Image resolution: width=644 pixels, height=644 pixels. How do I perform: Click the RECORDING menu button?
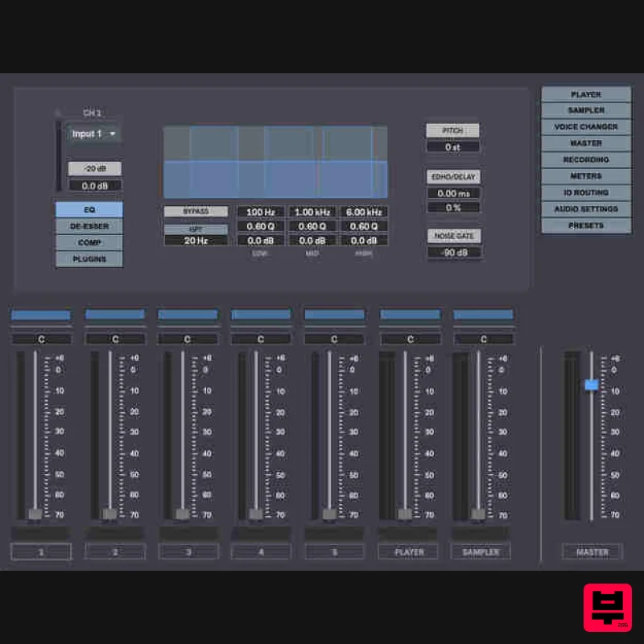[586, 160]
